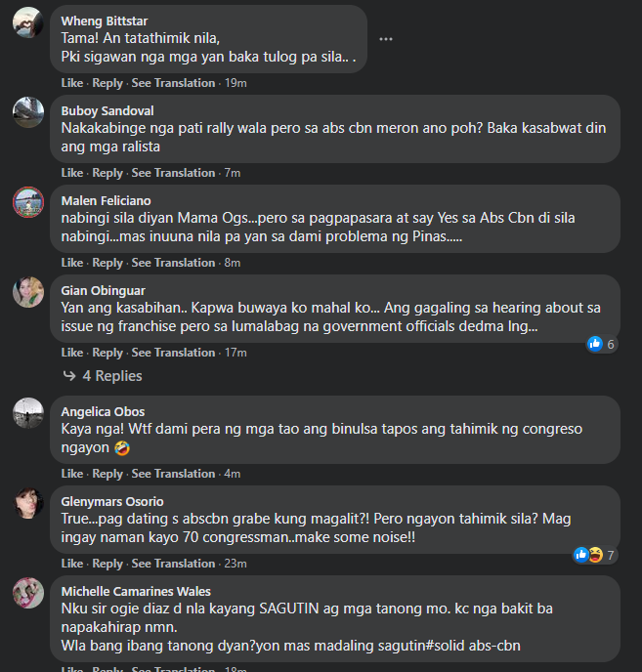The width and height of the screenshot is (642, 672).
Task: View Gian Obinguar's profile photo
Action: pyautogui.click(x=27, y=291)
